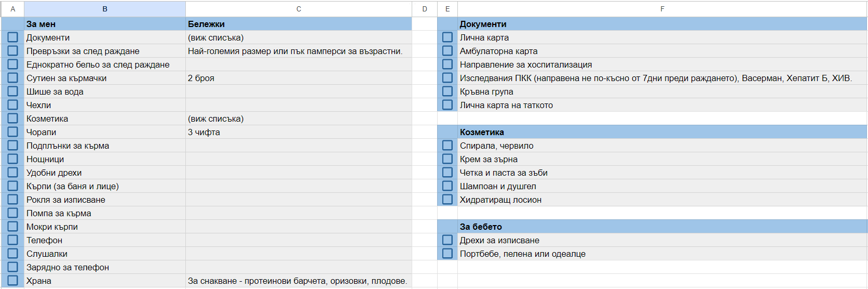Screen dimensions: 868x289
Task: Check the Документи checkbox in За мен list
Action: tap(13, 37)
